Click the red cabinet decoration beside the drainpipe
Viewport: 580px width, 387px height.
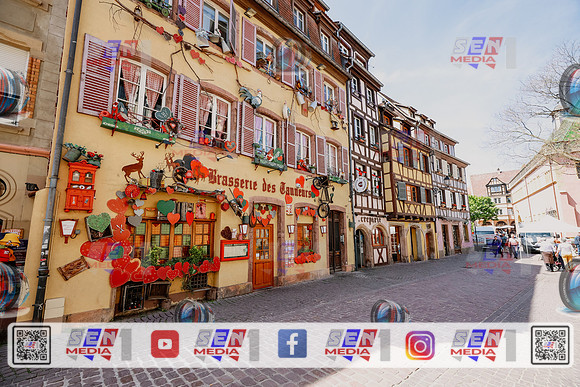[81, 186]
